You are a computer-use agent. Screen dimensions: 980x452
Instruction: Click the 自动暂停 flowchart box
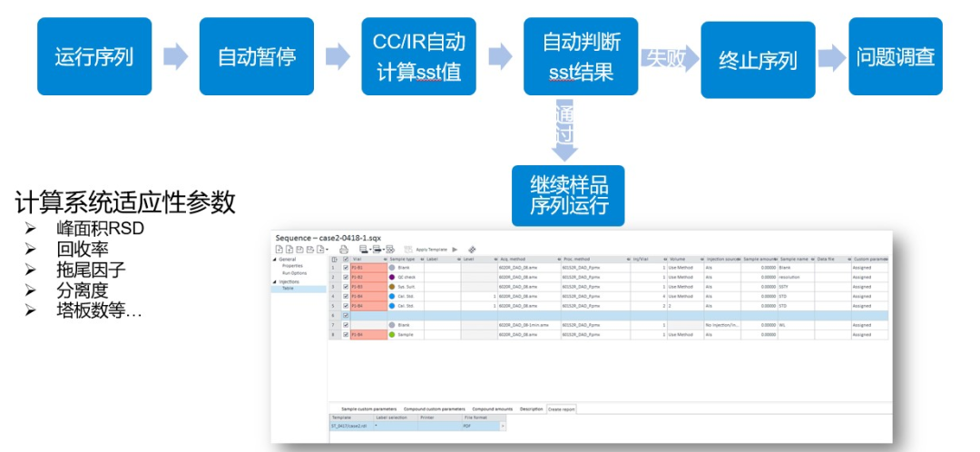click(x=256, y=56)
